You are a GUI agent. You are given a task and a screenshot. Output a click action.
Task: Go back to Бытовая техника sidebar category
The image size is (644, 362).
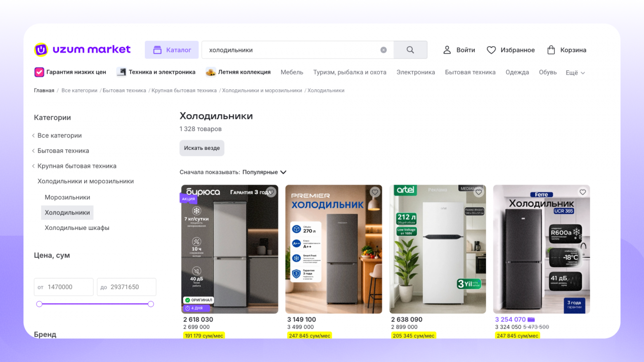pos(63,151)
